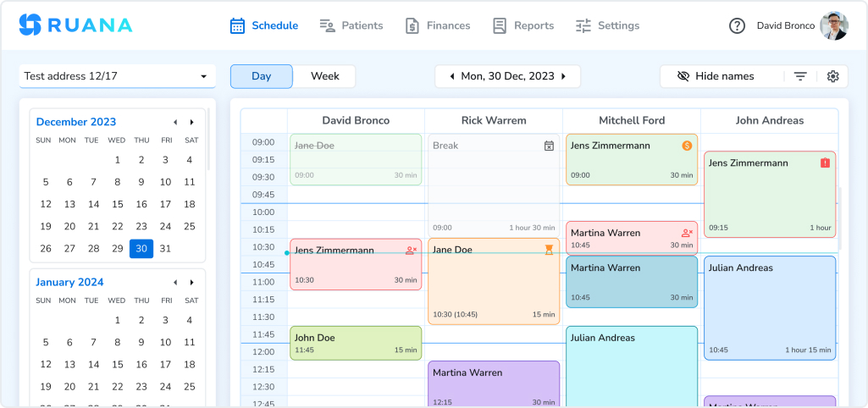Open the Patients tab
Screen dimensions: 868x408
pos(351,25)
